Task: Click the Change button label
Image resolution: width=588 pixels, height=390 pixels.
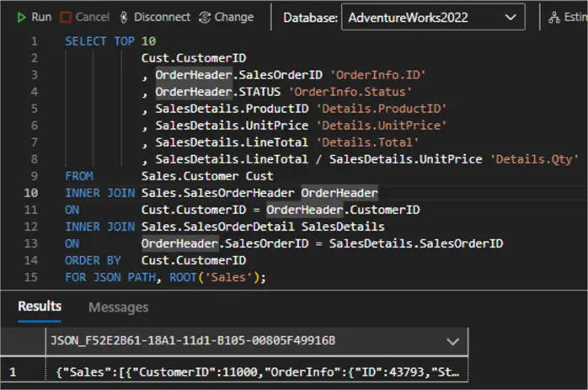Action: pyautogui.click(x=233, y=17)
